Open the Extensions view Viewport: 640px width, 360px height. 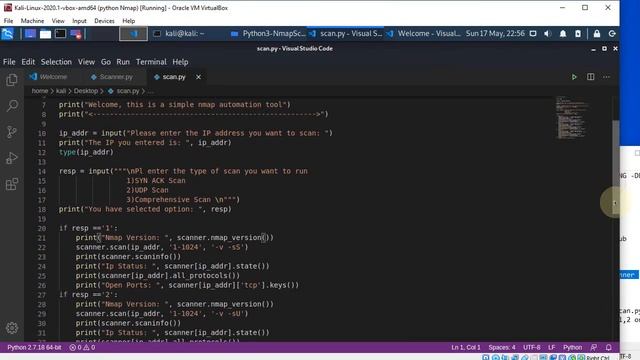pyautogui.click(x=12, y=184)
